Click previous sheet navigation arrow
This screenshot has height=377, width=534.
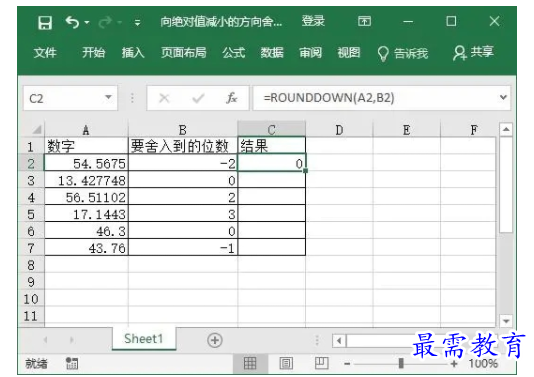pyautogui.click(x=46, y=340)
